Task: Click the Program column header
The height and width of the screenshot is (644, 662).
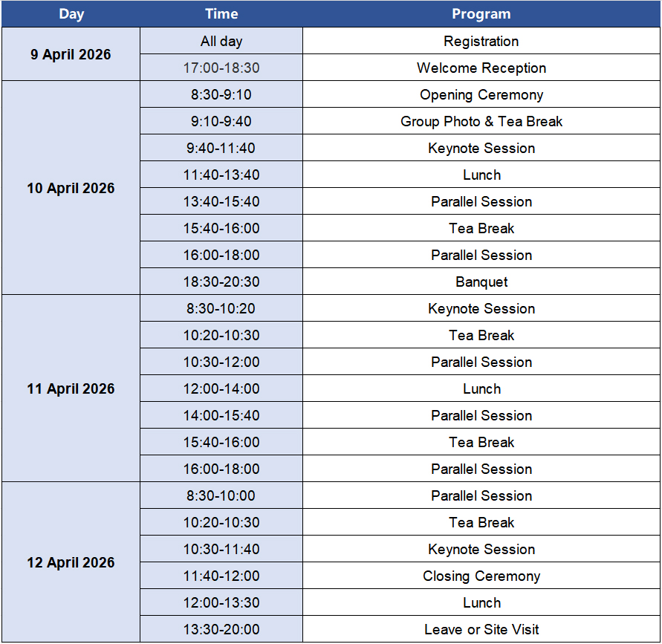Action: coord(481,14)
